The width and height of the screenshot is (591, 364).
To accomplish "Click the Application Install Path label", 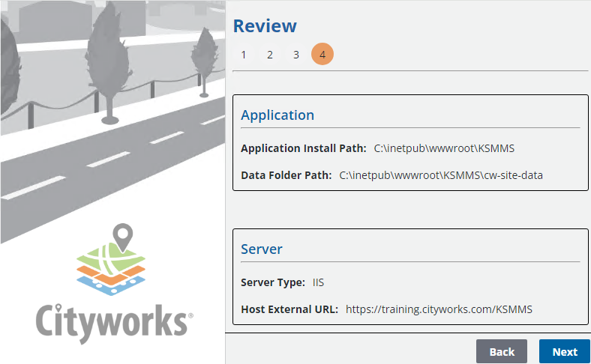I will coord(303,148).
